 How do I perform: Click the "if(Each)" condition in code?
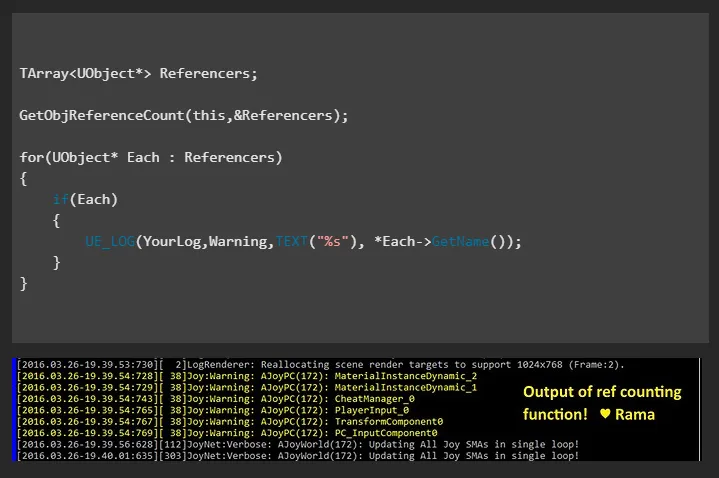click(x=85, y=200)
